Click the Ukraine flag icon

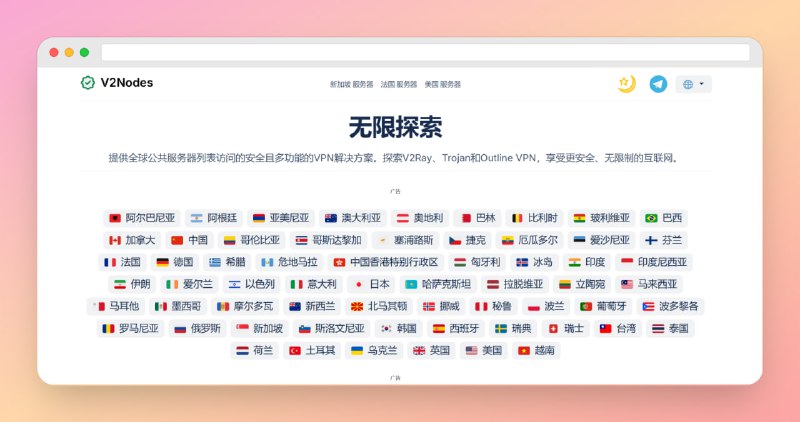click(x=356, y=351)
